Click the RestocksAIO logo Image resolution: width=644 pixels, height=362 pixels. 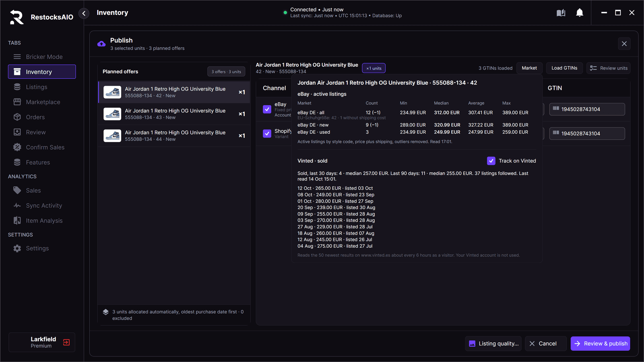point(17,17)
